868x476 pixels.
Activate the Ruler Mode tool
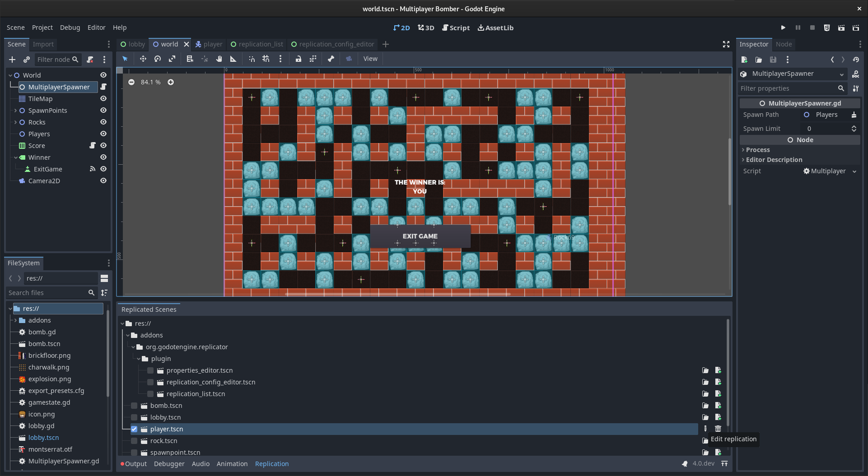[x=233, y=59]
